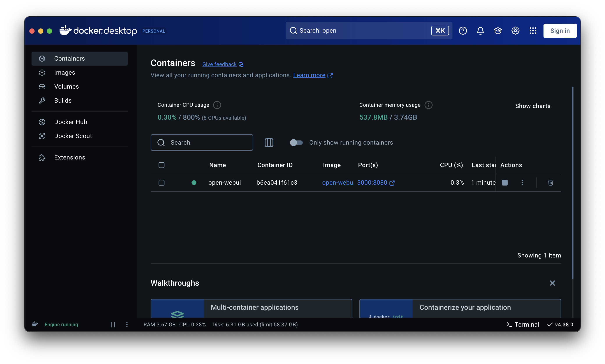Open Builds in sidebar
Image resolution: width=605 pixels, height=364 pixels.
point(79,100)
